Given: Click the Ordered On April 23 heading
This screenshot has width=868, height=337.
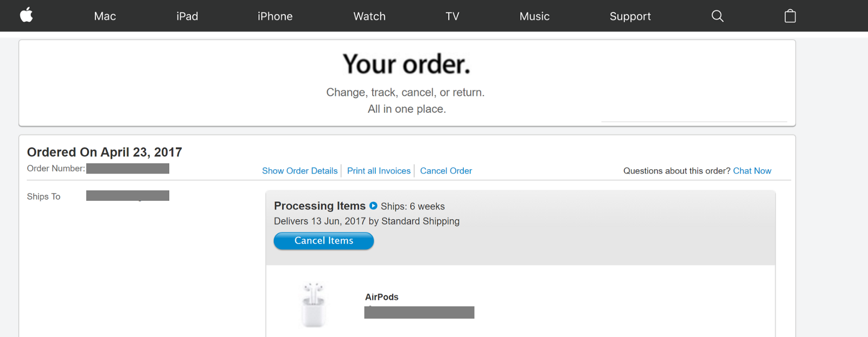Looking at the screenshot, I should point(104,152).
